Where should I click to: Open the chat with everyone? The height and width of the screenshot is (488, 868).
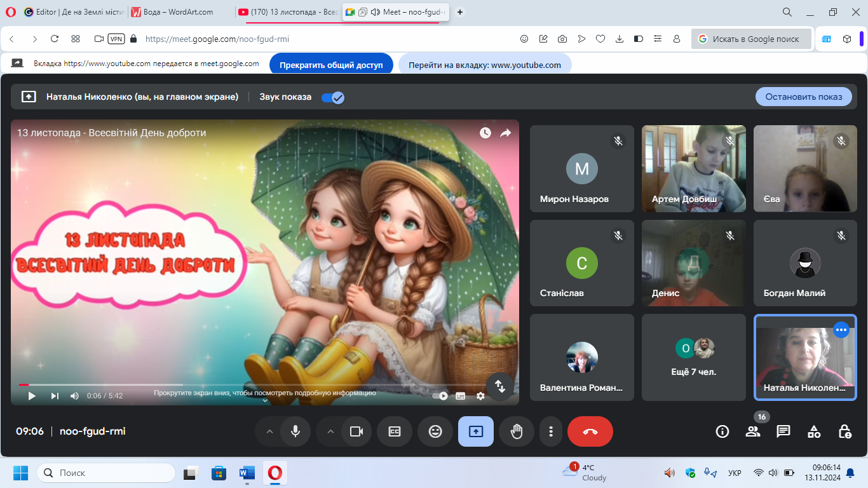point(783,431)
